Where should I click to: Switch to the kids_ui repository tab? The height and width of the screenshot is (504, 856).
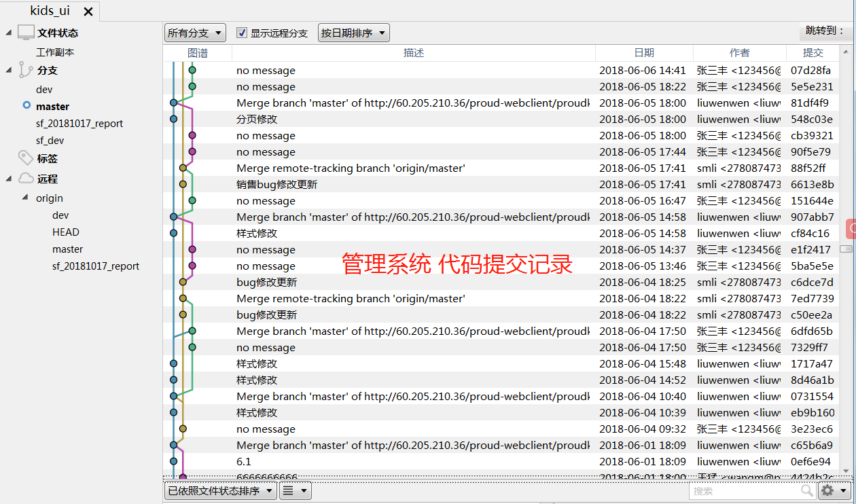[x=50, y=11]
